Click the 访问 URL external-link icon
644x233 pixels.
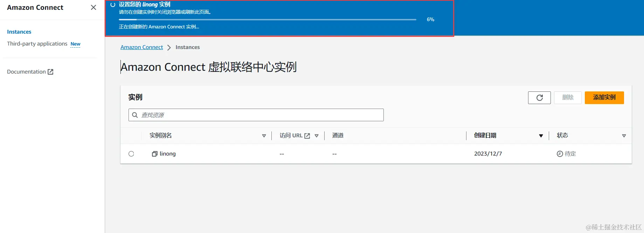tap(307, 136)
